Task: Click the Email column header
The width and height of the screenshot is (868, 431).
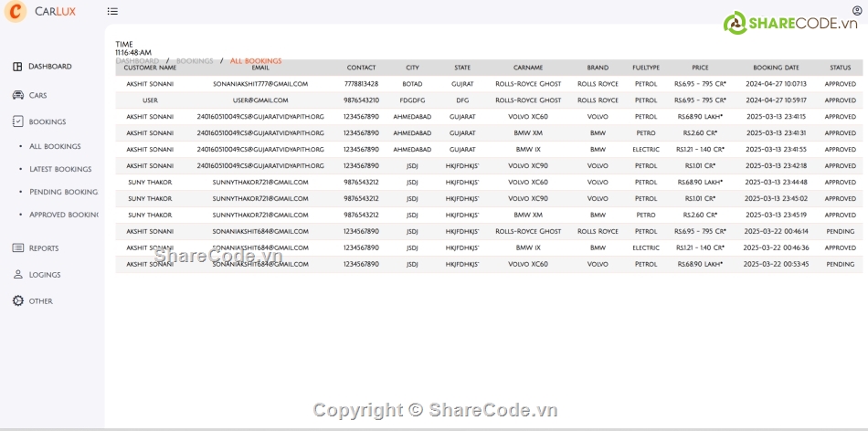Action: (260, 68)
